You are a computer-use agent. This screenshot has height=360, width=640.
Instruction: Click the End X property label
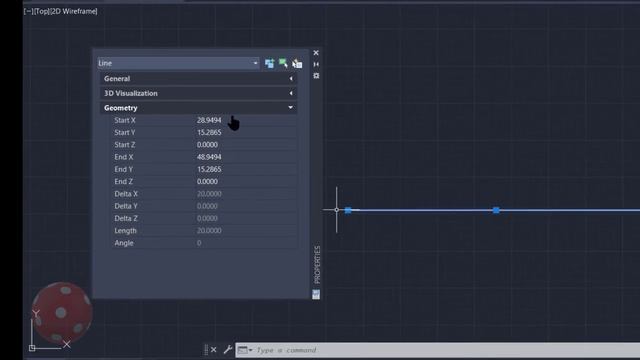click(x=124, y=157)
